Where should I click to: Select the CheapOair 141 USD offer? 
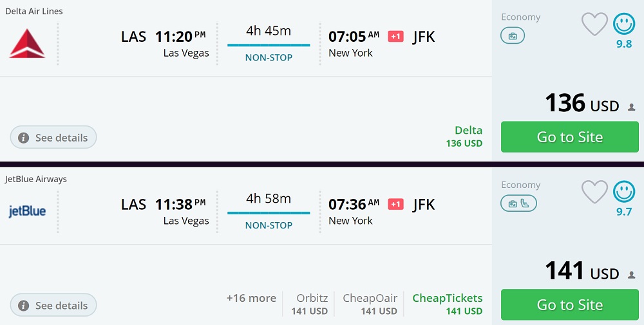[x=370, y=304]
